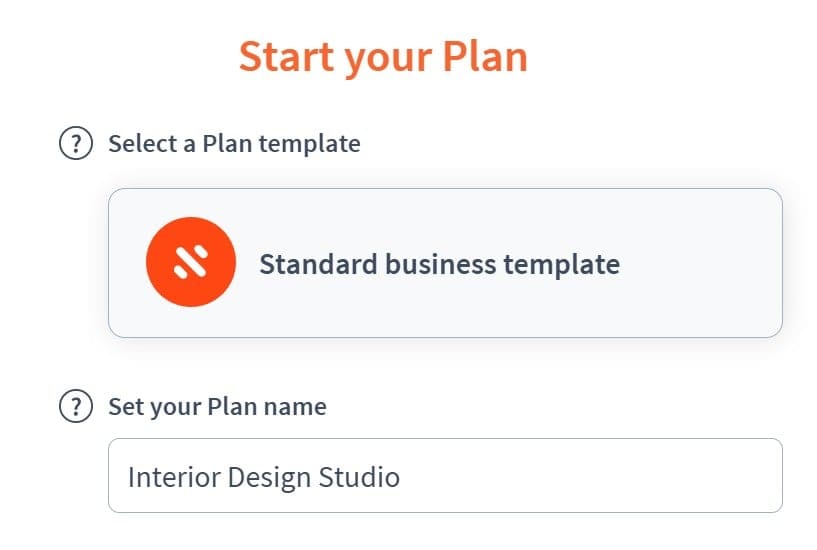Image resolution: width=817 pixels, height=550 pixels.
Task: Click the Interior Design Studio text in the field
Action: 264,478
